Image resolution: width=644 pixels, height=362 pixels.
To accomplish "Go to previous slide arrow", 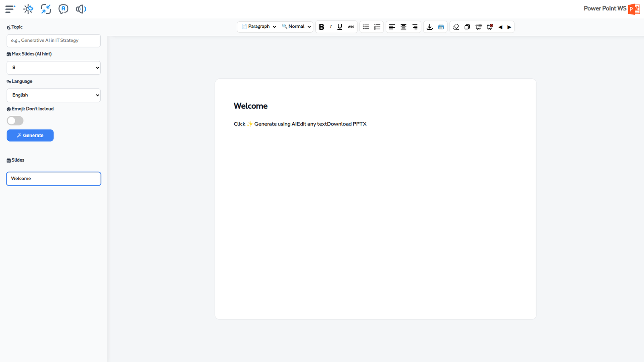I will [x=500, y=27].
